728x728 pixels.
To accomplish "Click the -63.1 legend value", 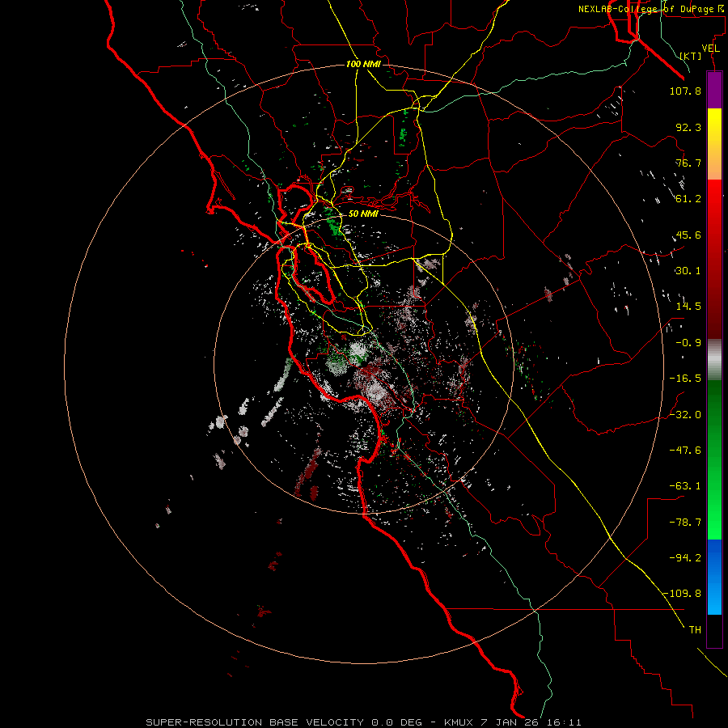I will pos(685,486).
